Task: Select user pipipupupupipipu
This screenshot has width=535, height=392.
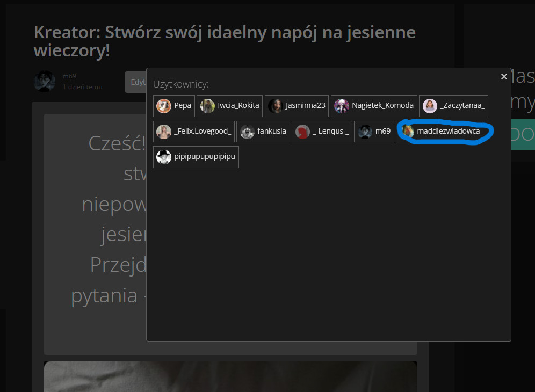Action: pos(196,157)
